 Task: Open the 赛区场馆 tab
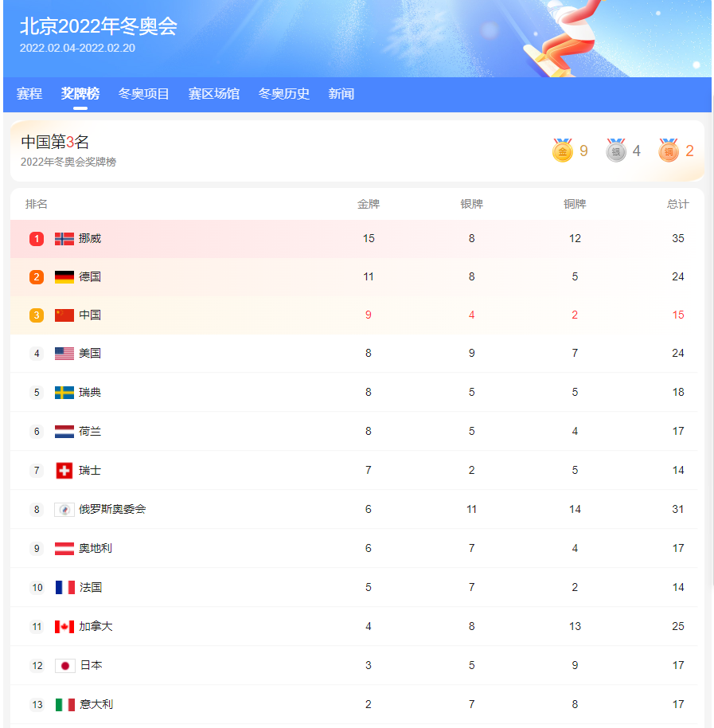214,94
